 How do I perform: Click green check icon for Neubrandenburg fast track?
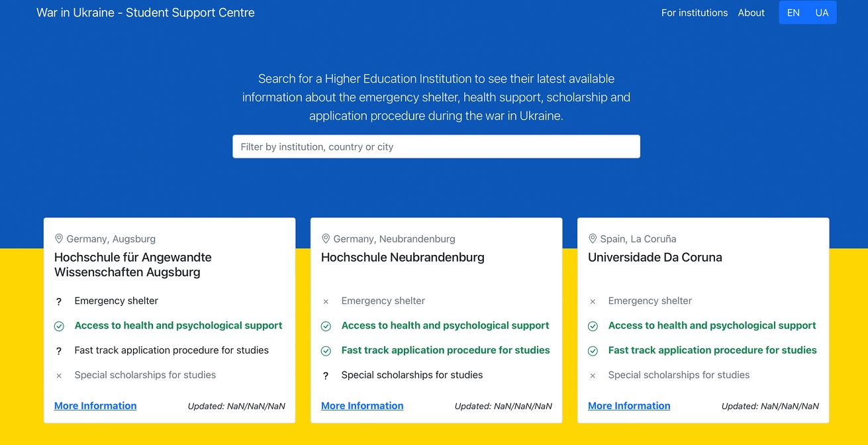(x=326, y=351)
